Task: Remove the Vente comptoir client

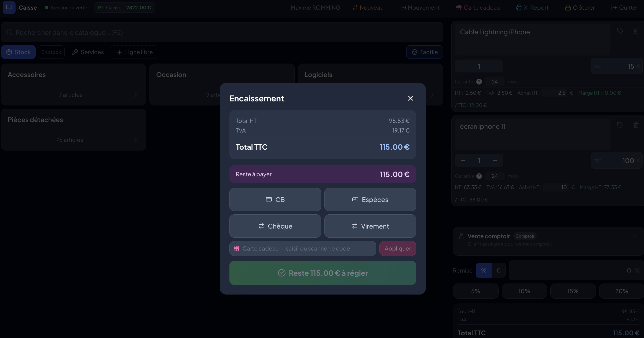Action: click(x=635, y=236)
